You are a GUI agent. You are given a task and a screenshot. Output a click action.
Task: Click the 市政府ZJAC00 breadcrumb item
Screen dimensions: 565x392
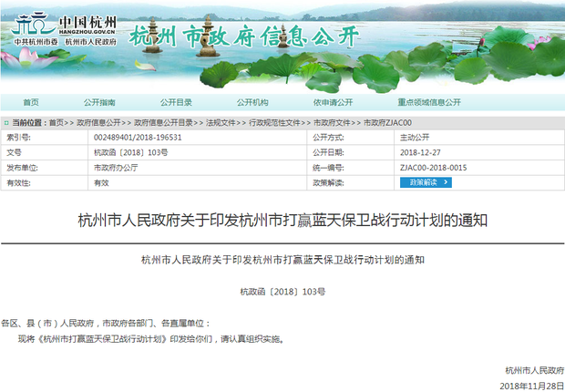point(387,122)
